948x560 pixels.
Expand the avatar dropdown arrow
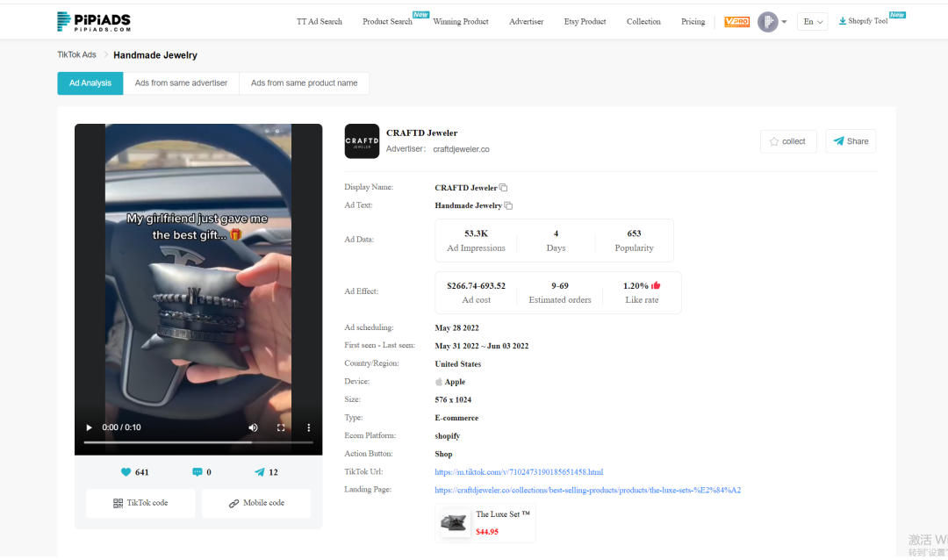coord(784,22)
